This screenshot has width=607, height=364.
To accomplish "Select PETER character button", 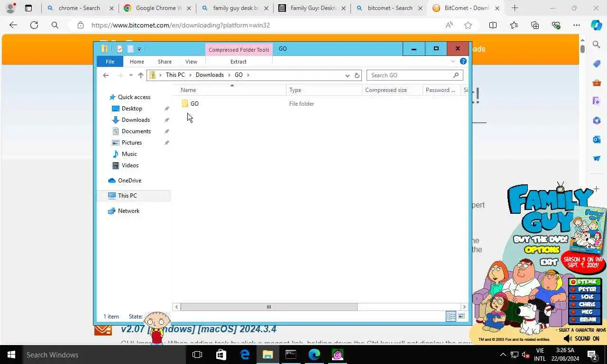I will 586,289.
